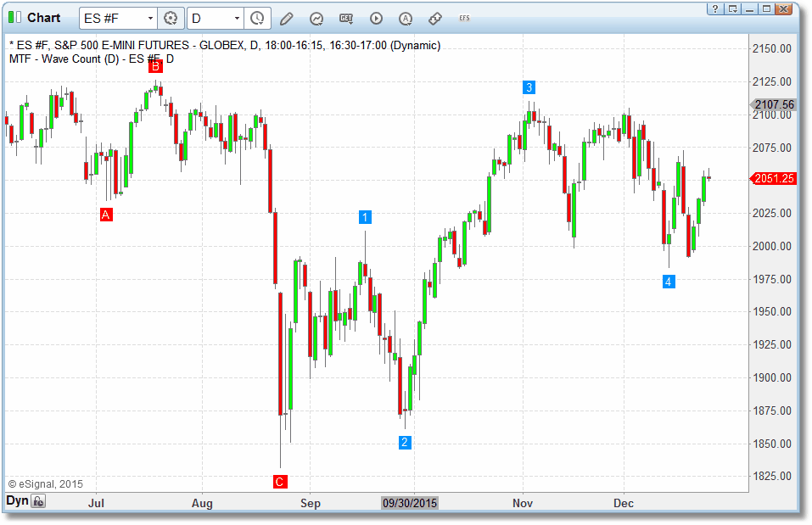
Task: Click the 2075.00 price axis label
Action: 772,148
